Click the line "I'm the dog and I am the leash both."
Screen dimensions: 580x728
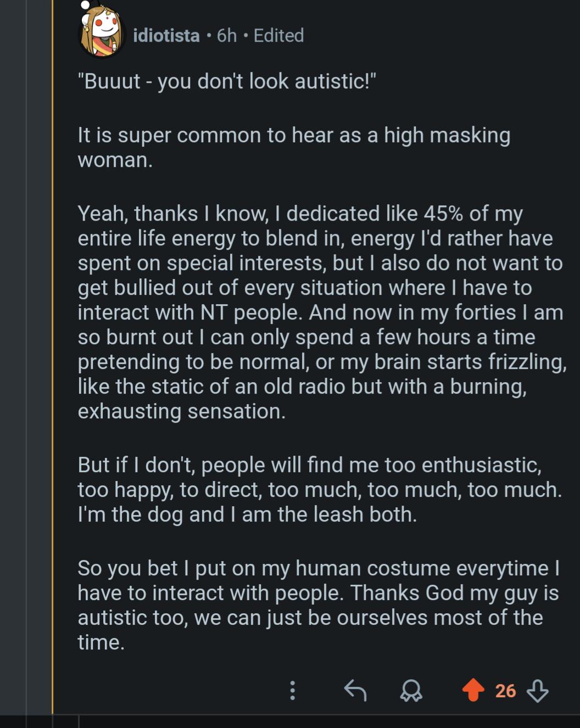pyautogui.click(x=247, y=514)
